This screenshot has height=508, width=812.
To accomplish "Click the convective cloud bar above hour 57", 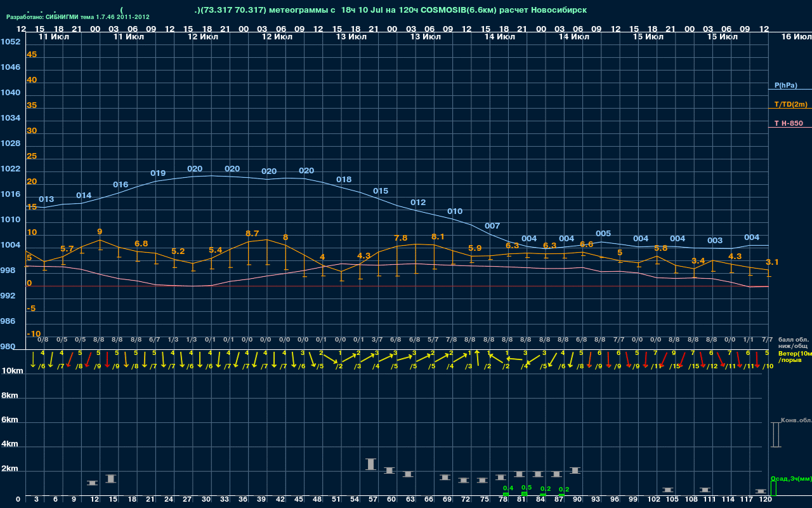I will 371,464.
